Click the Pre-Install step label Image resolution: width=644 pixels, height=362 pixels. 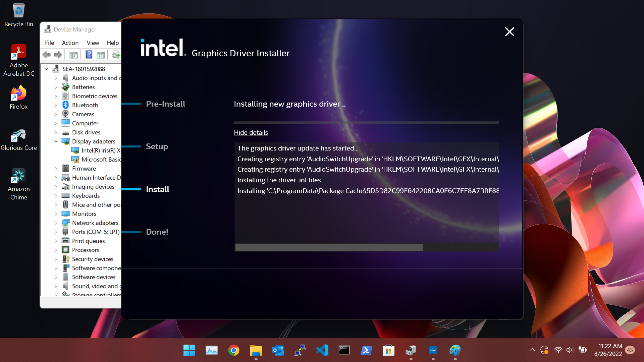165,104
